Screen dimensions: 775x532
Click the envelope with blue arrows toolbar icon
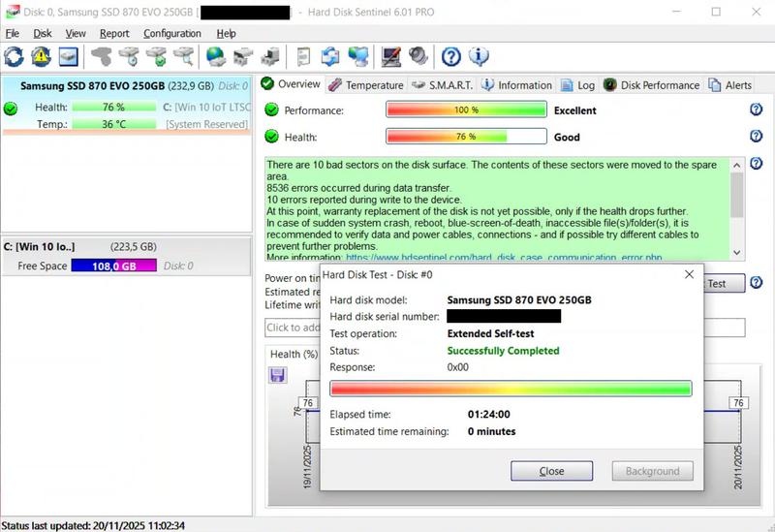click(x=330, y=56)
